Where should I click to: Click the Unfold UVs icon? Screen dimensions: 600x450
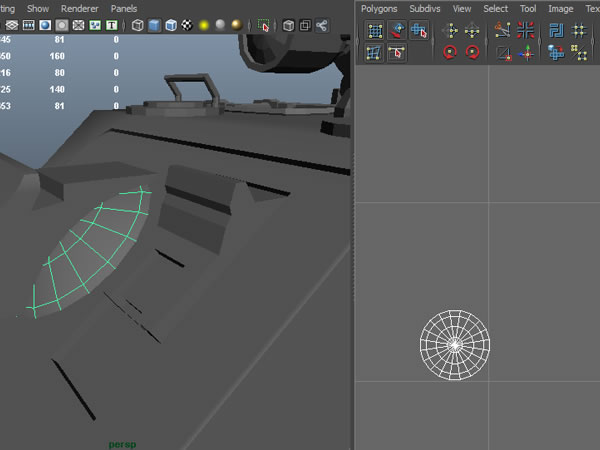pos(556,52)
